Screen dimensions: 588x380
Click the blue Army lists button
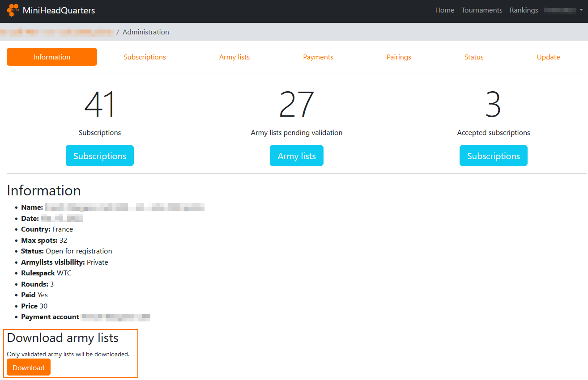[x=296, y=156]
